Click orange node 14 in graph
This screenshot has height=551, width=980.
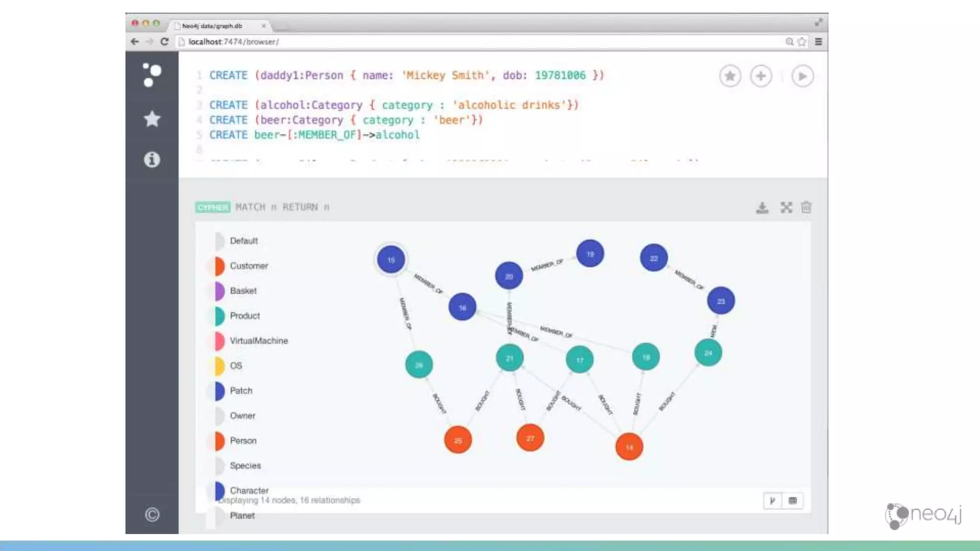coord(629,447)
